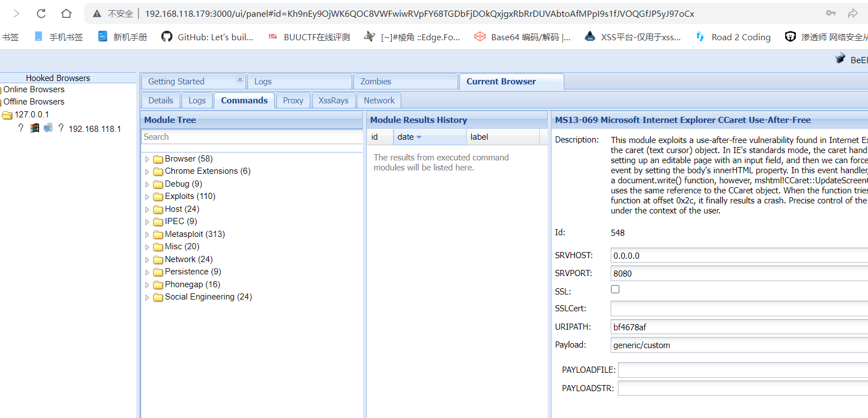Sort results by date column arrow
The height and width of the screenshot is (418, 868).
coord(419,137)
